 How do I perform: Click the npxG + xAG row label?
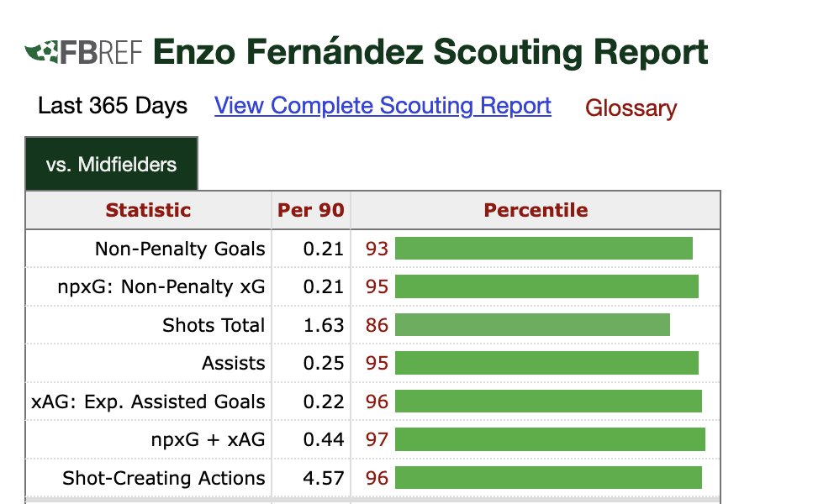pyautogui.click(x=208, y=439)
